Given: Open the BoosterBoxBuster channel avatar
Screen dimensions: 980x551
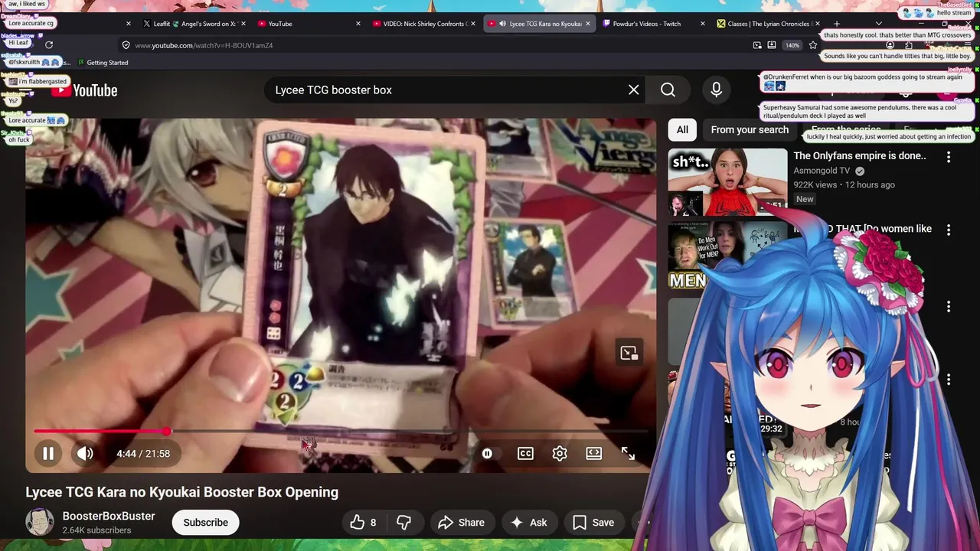Looking at the screenshot, I should [40, 522].
